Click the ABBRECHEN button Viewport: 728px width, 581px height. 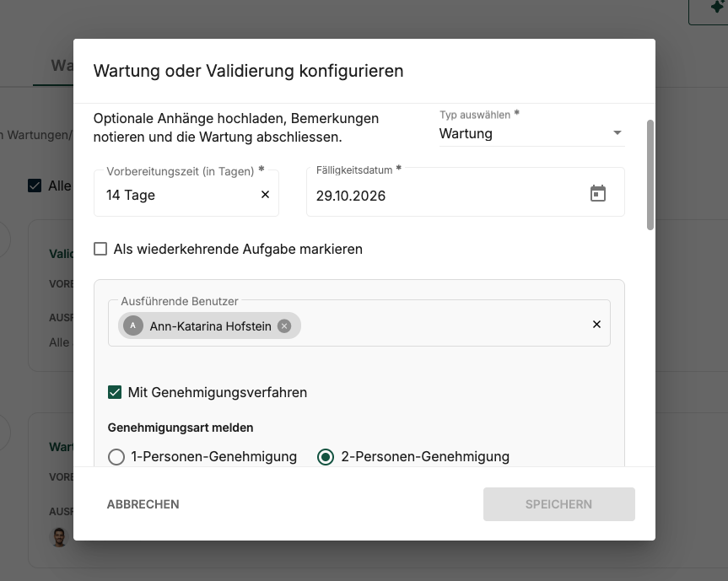click(x=143, y=504)
